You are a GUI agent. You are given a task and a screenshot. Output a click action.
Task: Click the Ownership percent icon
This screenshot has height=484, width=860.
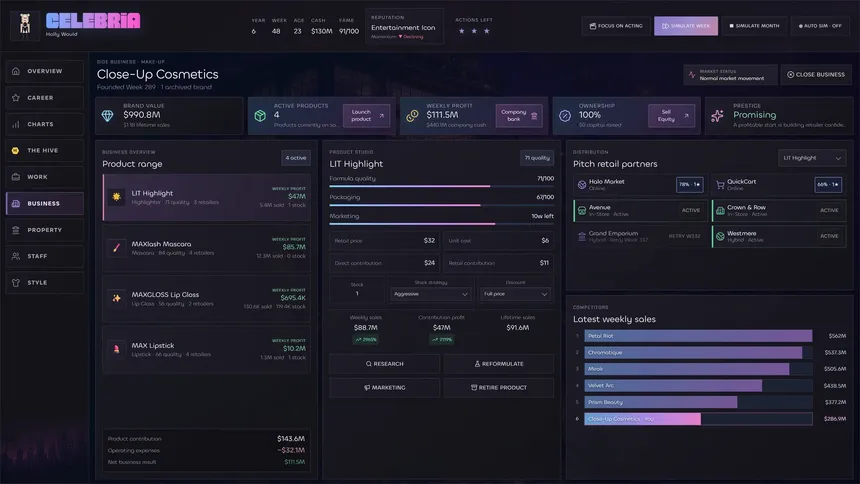pos(565,115)
